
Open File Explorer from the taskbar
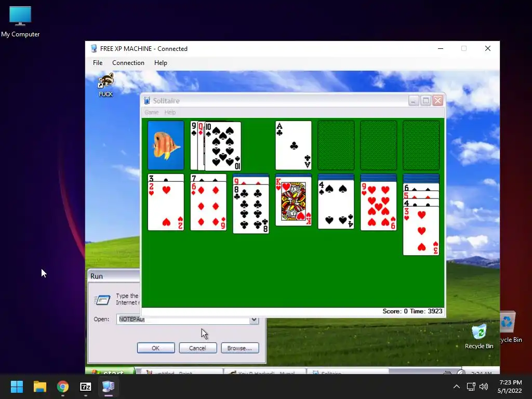tap(39, 387)
